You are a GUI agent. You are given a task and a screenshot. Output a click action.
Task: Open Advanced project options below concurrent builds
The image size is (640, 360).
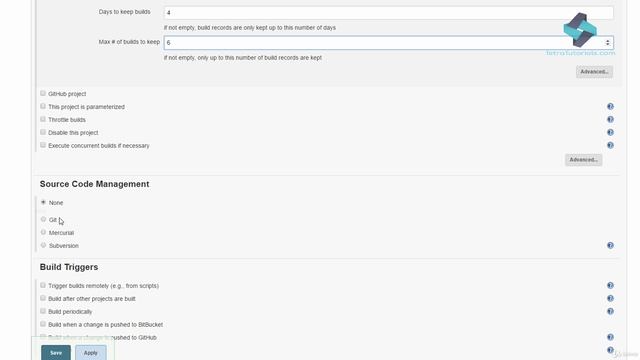tap(583, 160)
